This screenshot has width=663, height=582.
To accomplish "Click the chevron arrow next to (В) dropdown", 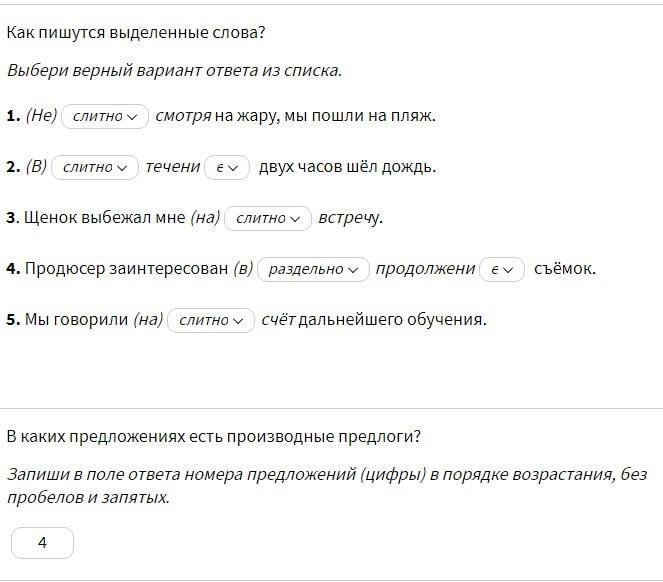I will [122, 168].
